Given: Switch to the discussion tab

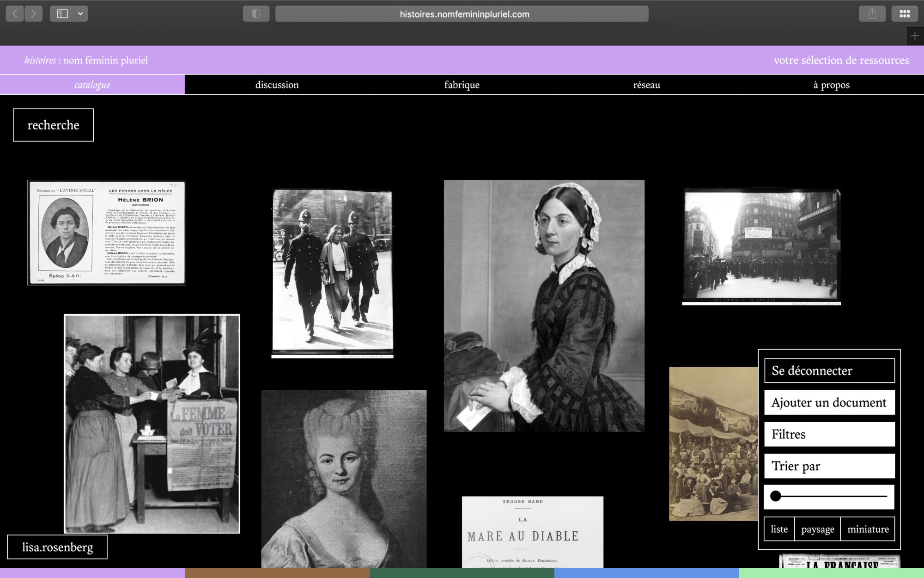Looking at the screenshot, I should tap(277, 85).
